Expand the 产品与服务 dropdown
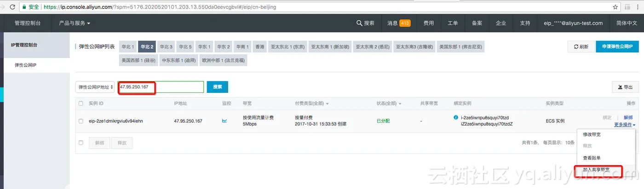Image resolution: width=644 pixels, height=189 pixels. [x=75, y=23]
